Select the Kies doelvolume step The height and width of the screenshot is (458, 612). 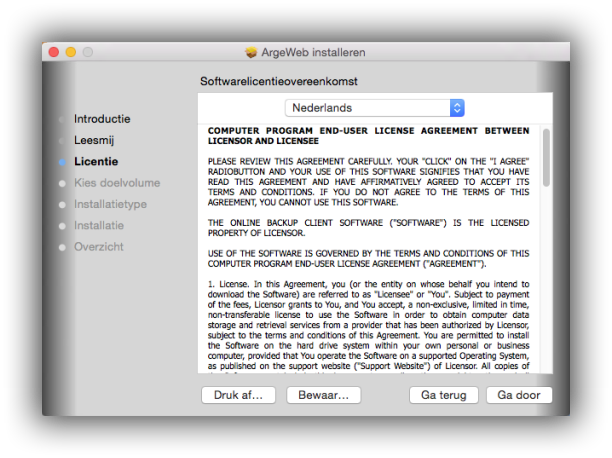[117, 183]
